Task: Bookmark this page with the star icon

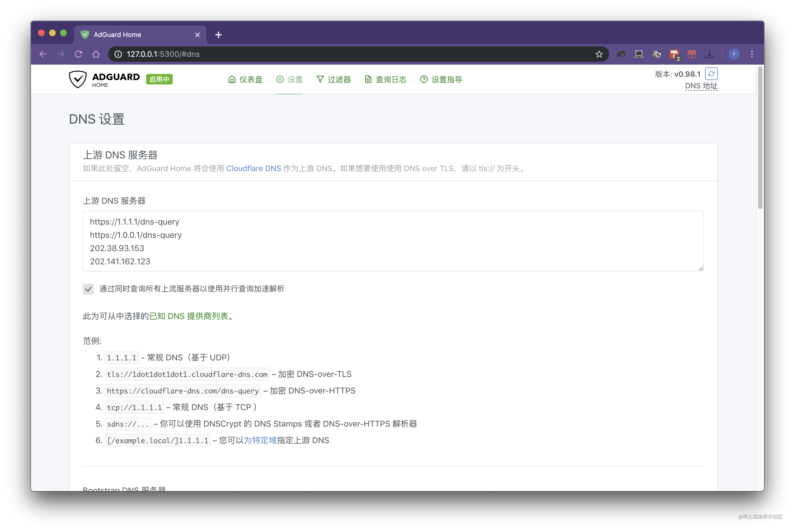Action: (x=599, y=54)
